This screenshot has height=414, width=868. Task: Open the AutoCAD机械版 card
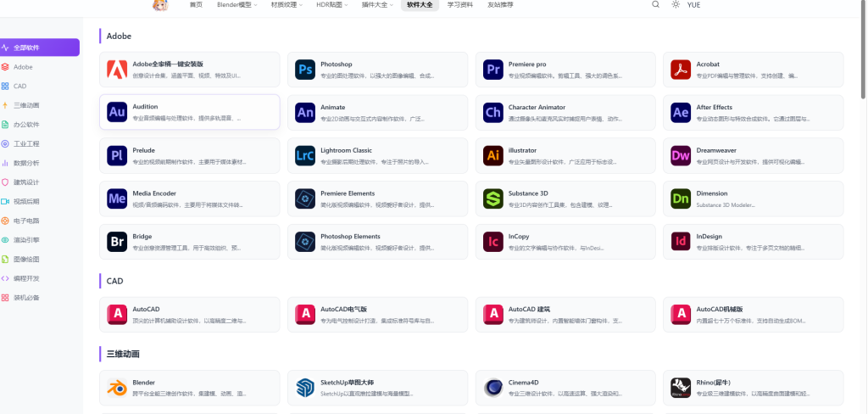754,315
